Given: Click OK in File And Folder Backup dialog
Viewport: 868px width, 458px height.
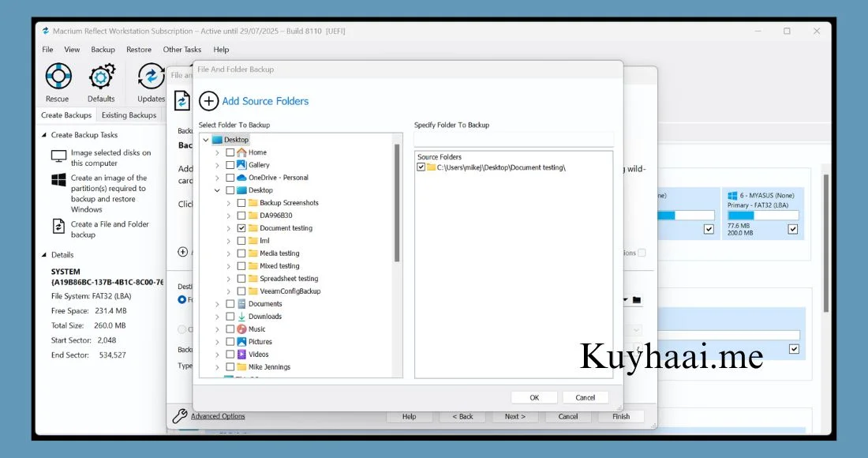Looking at the screenshot, I should pos(534,398).
